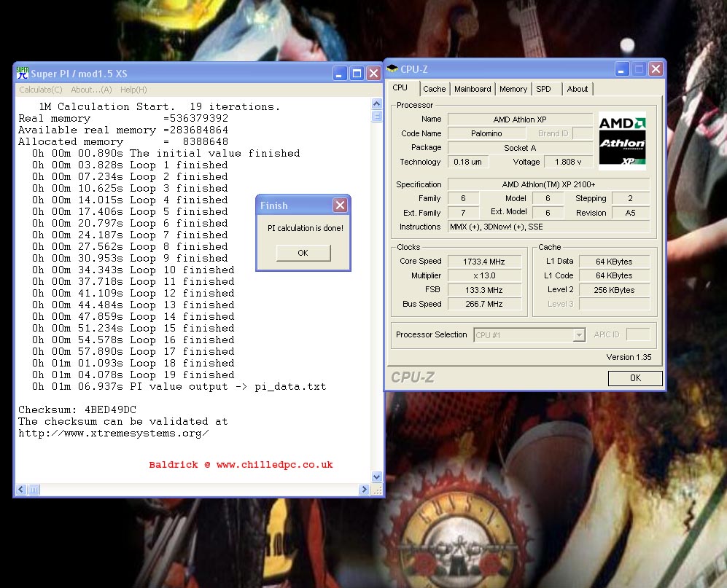Click the Revision value 'A5'
727x588 pixels.
pyautogui.click(x=631, y=213)
